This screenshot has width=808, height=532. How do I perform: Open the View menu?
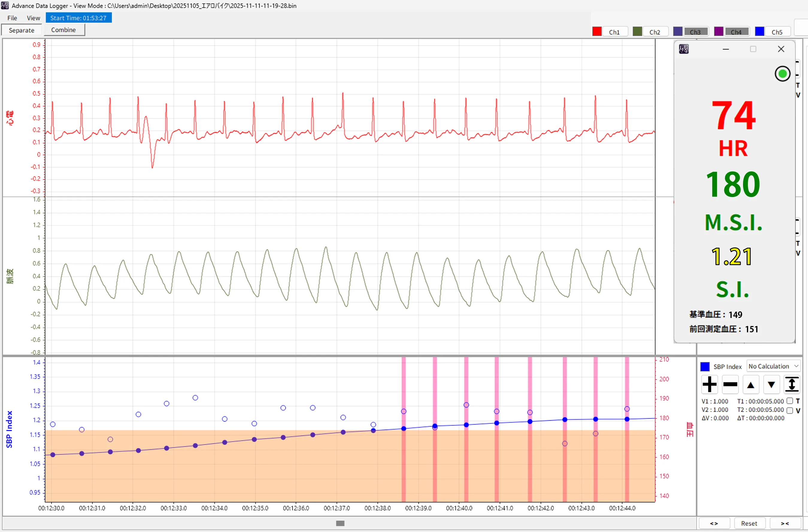[x=33, y=18]
